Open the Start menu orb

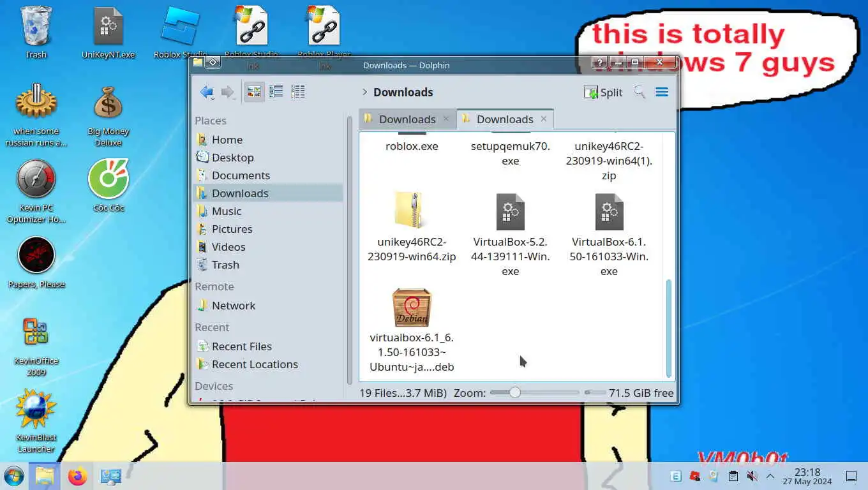(13, 476)
